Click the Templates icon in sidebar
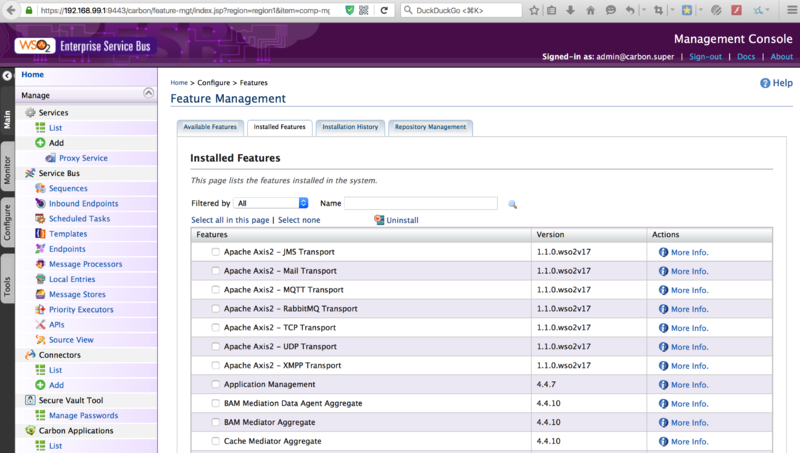 click(x=40, y=234)
